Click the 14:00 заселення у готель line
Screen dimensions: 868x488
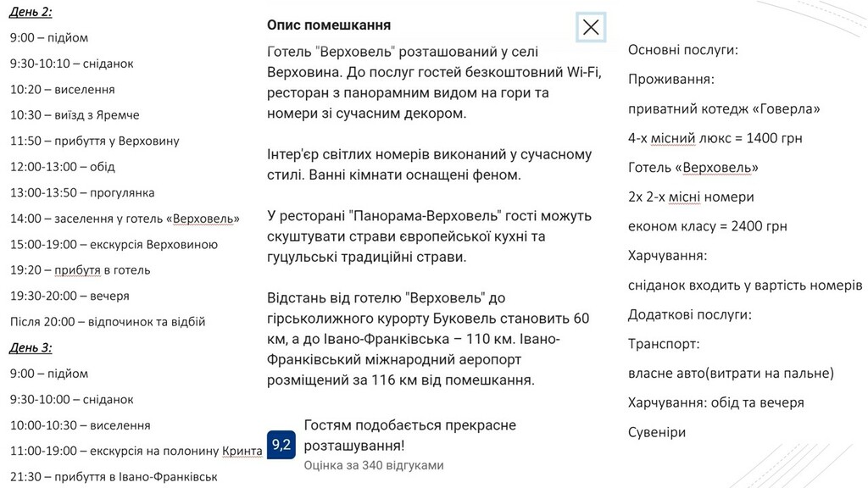pyautogui.click(x=125, y=219)
